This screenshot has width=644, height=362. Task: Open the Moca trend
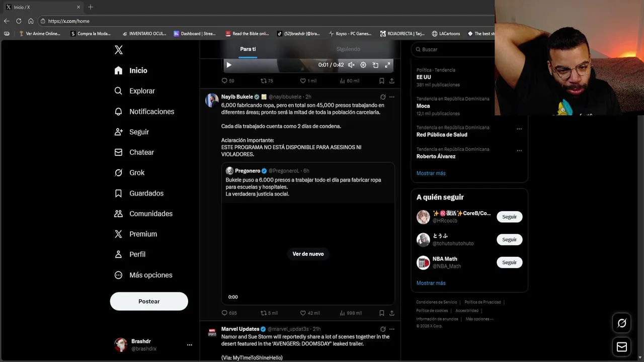(x=423, y=106)
